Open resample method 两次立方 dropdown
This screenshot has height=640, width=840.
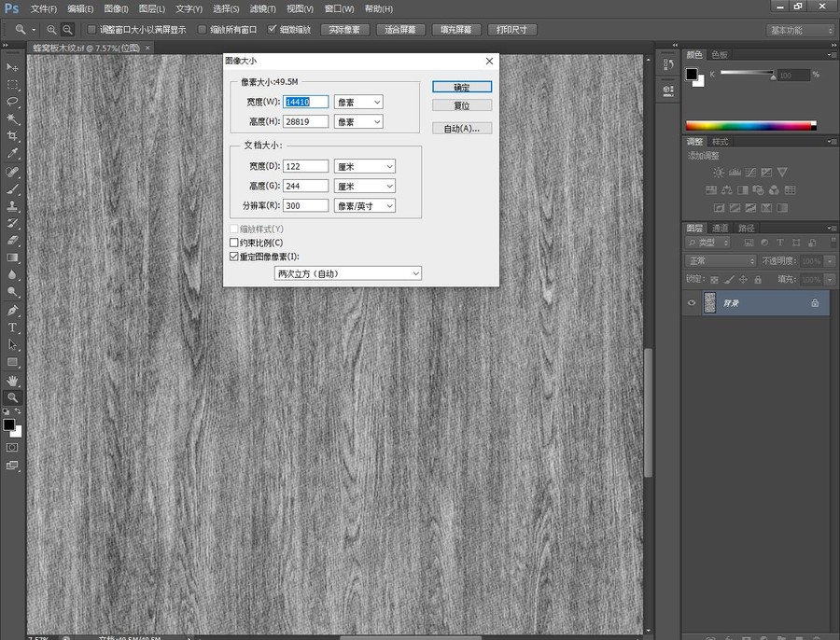pyautogui.click(x=348, y=273)
